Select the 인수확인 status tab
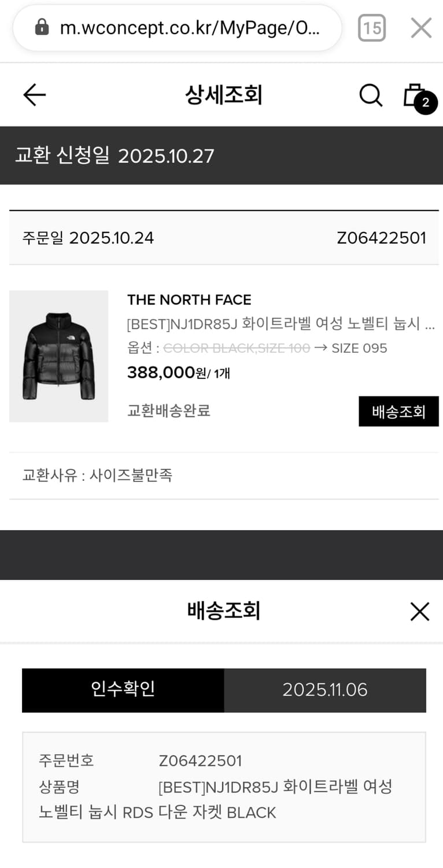 (123, 690)
